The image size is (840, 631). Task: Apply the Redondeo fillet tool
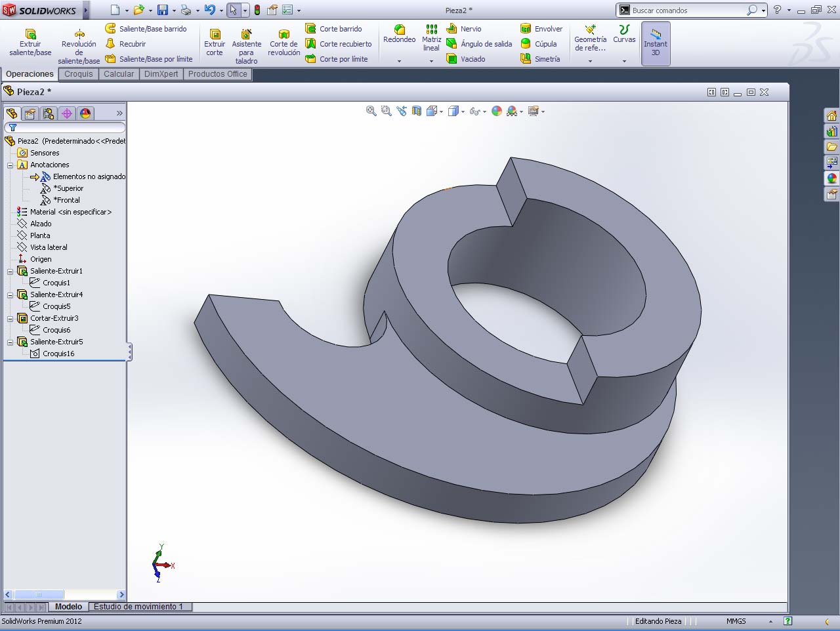point(399,34)
